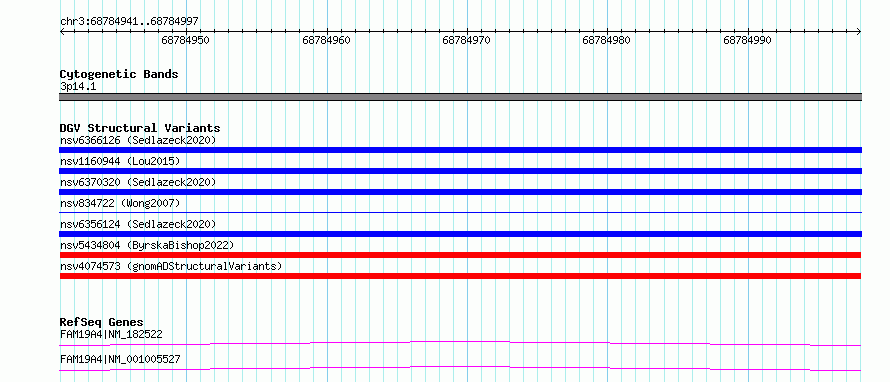Screen dimensions: 890x382
Task: Select gene label FAM19A4|NM_001005527
Action: tap(120, 360)
